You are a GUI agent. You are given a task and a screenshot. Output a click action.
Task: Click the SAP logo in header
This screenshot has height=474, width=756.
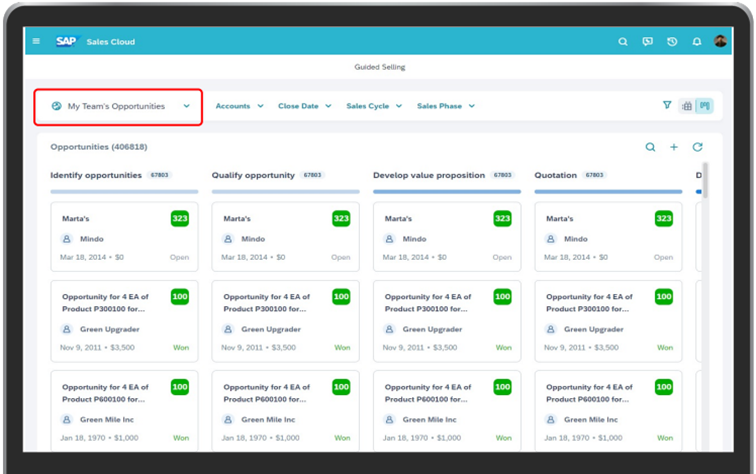point(66,42)
